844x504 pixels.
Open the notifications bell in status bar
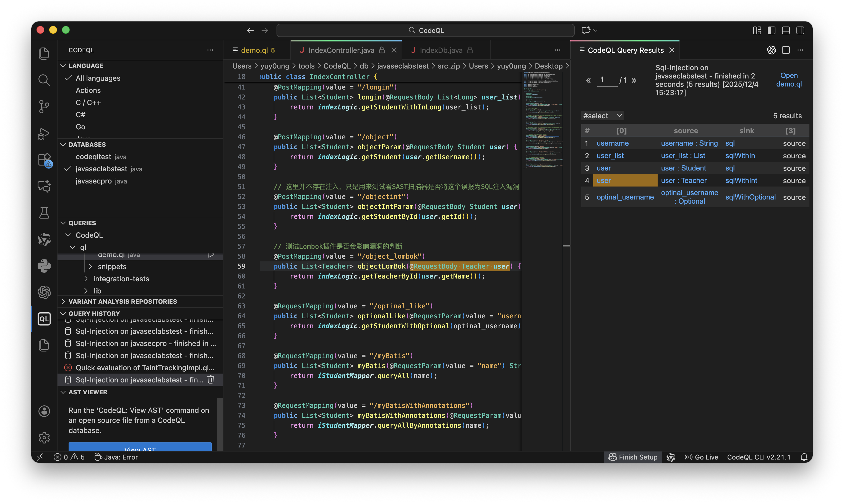pyautogui.click(x=804, y=457)
